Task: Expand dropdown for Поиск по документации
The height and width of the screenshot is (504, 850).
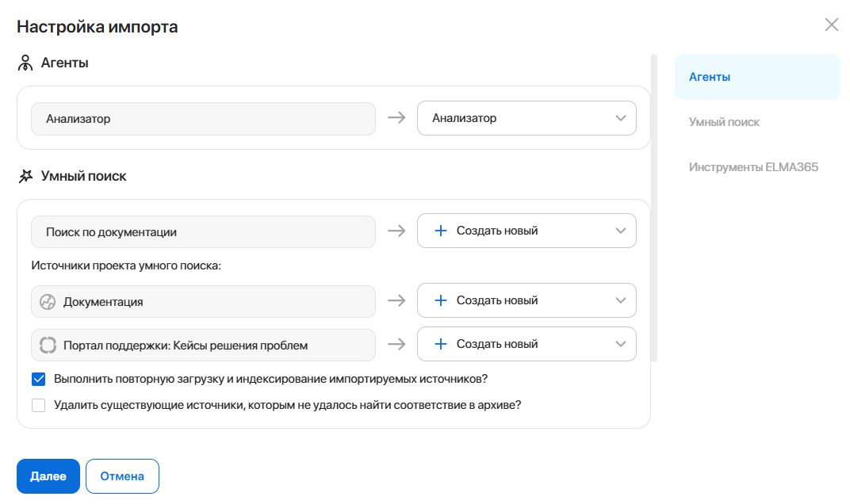Action: point(526,231)
